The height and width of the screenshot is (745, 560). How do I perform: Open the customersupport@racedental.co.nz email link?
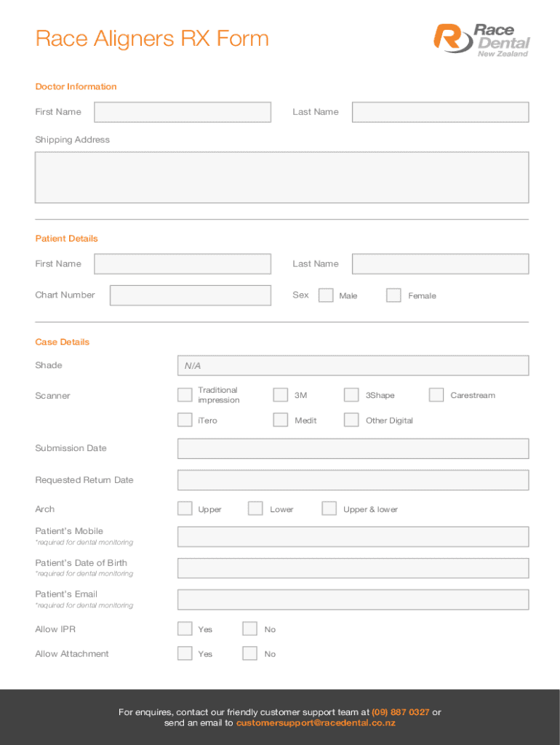(316, 723)
